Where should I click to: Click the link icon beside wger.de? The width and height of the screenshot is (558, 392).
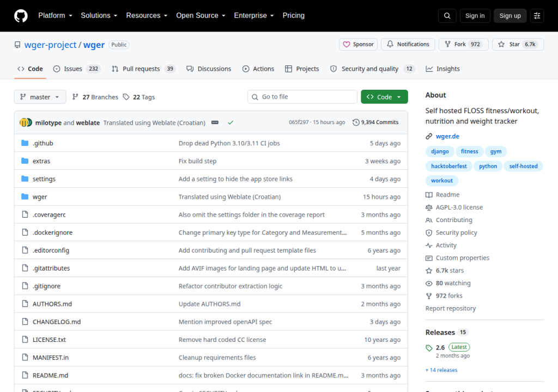coord(429,136)
